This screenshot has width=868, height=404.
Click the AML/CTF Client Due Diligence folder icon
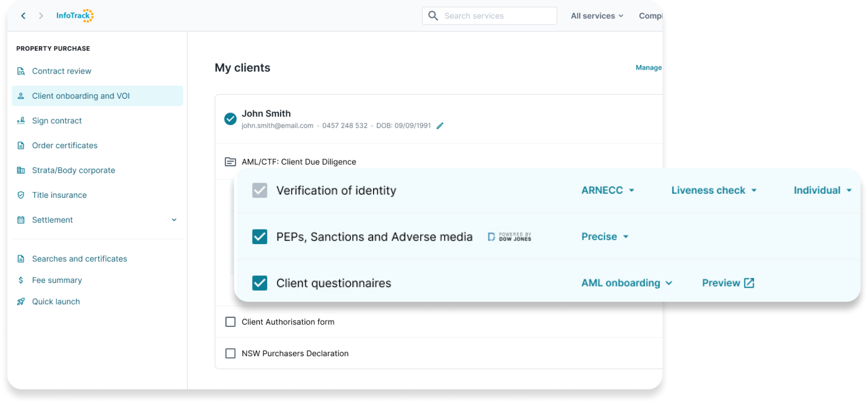(x=230, y=162)
